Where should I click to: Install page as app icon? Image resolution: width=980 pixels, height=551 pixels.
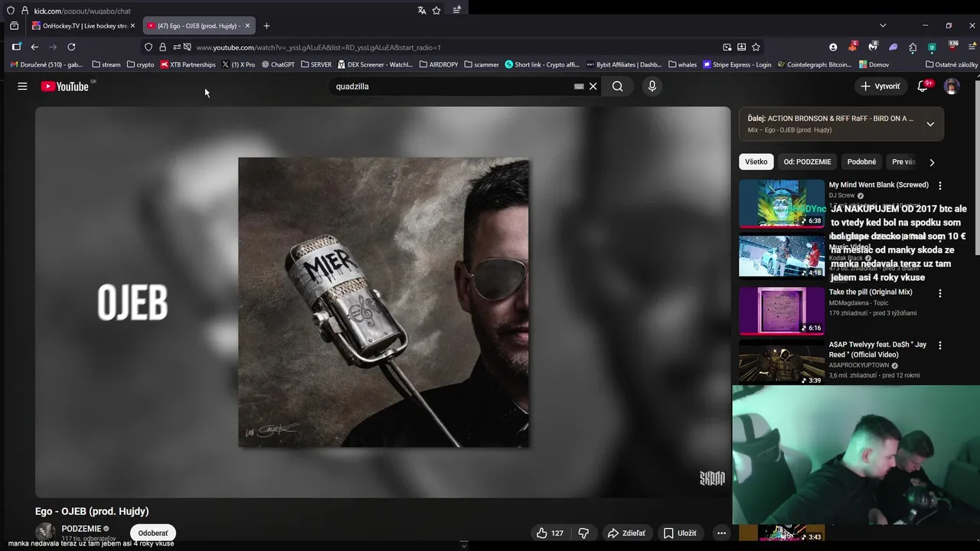(741, 47)
